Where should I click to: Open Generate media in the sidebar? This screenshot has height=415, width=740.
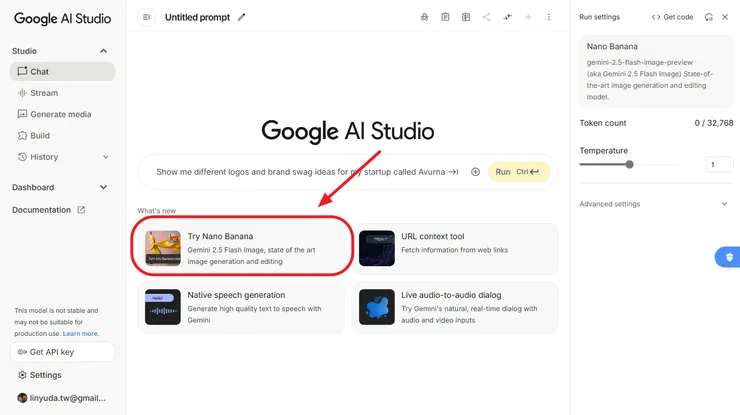62,114
